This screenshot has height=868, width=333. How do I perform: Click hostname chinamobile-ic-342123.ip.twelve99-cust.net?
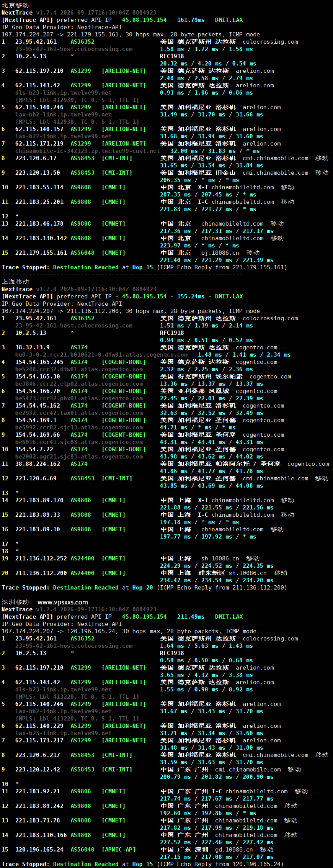tap(88, 151)
